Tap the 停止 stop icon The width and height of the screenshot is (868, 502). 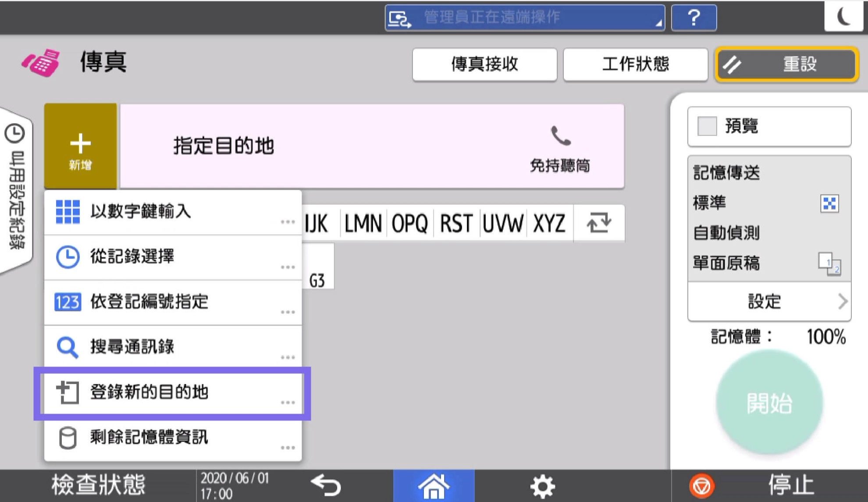pos(702,486)
